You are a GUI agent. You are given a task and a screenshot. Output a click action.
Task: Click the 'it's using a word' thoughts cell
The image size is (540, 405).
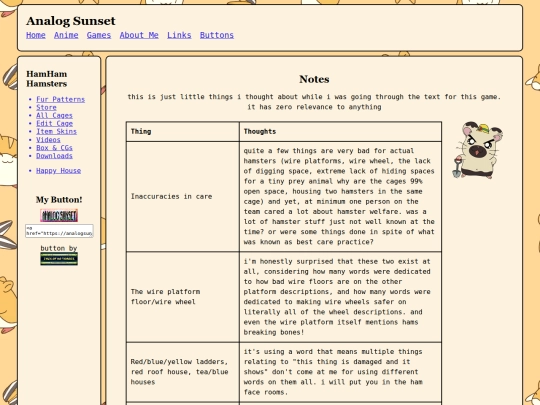pyautogui.click(x=340, y=372)
